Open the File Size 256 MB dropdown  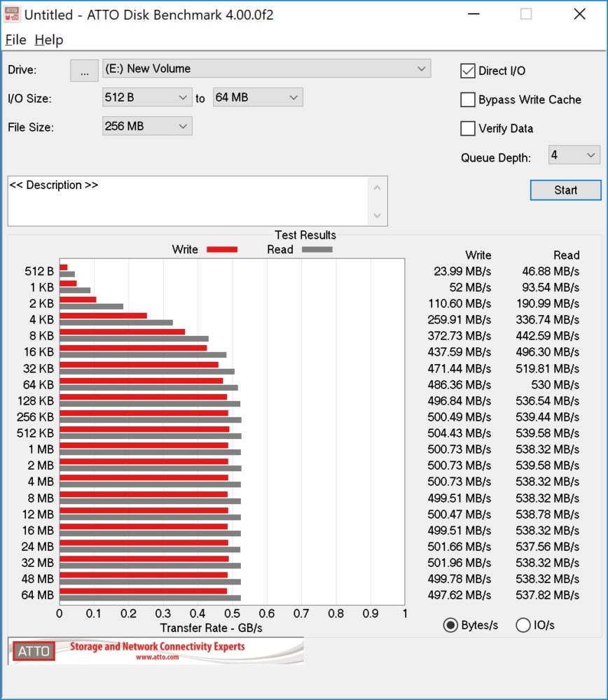[147, 126]
